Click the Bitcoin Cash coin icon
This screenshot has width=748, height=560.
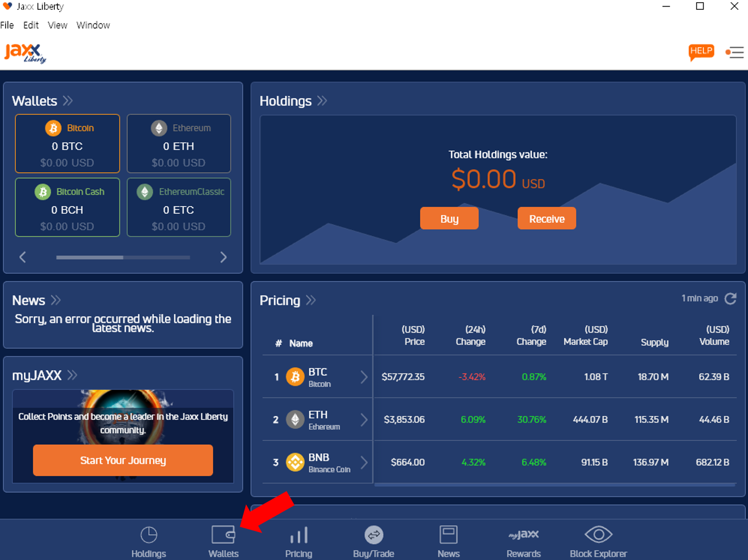tap(43, 191)
